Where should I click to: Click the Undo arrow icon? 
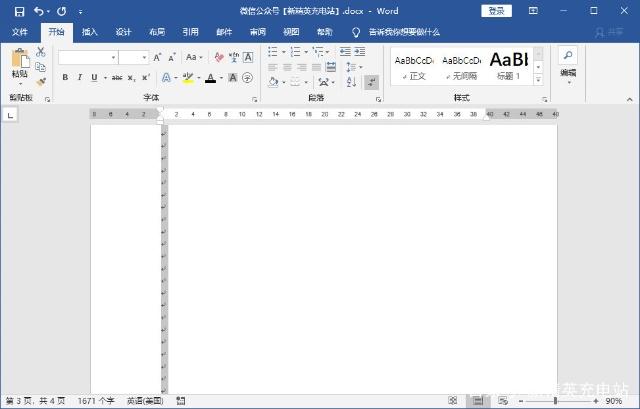39,11
